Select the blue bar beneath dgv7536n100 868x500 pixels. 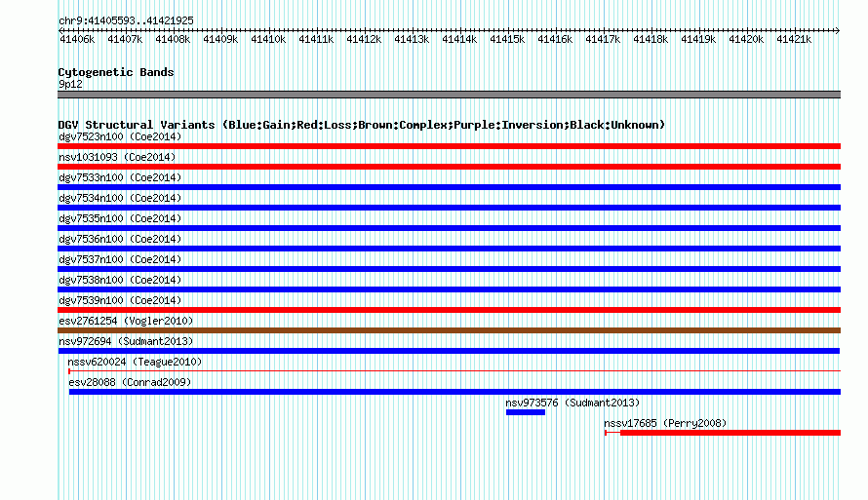449,249
